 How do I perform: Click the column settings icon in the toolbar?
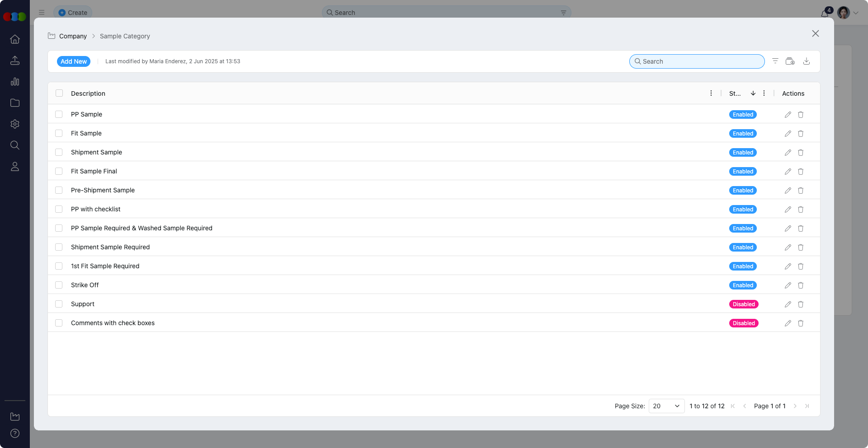[x=790, y=61]
